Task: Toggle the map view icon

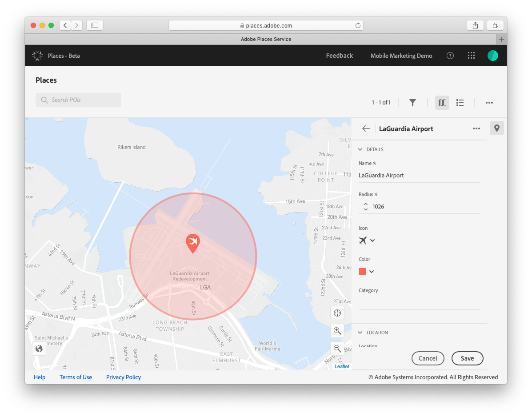Action: pyautogui.click(x=442, y=103)
